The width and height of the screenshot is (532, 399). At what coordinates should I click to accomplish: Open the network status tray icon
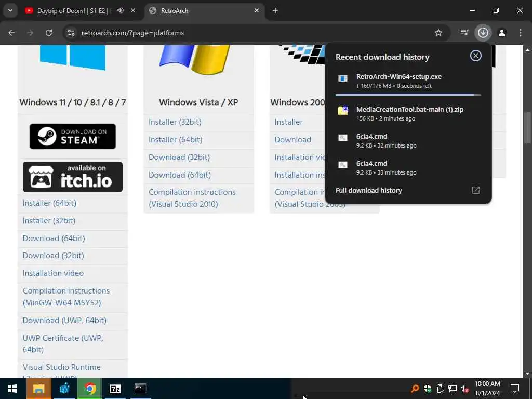click(453, 389)
